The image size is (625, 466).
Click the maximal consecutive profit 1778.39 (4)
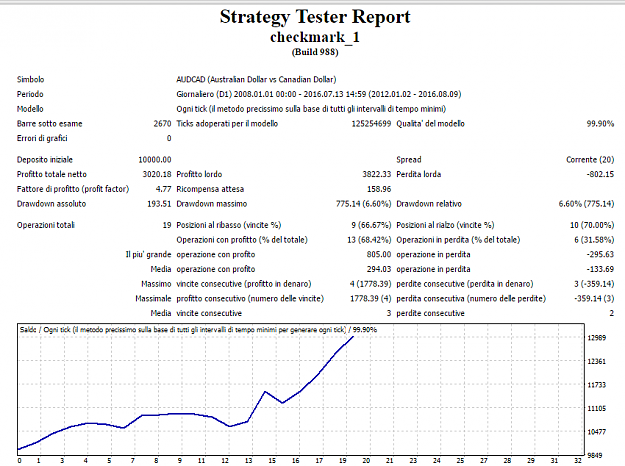click(371, 299)
